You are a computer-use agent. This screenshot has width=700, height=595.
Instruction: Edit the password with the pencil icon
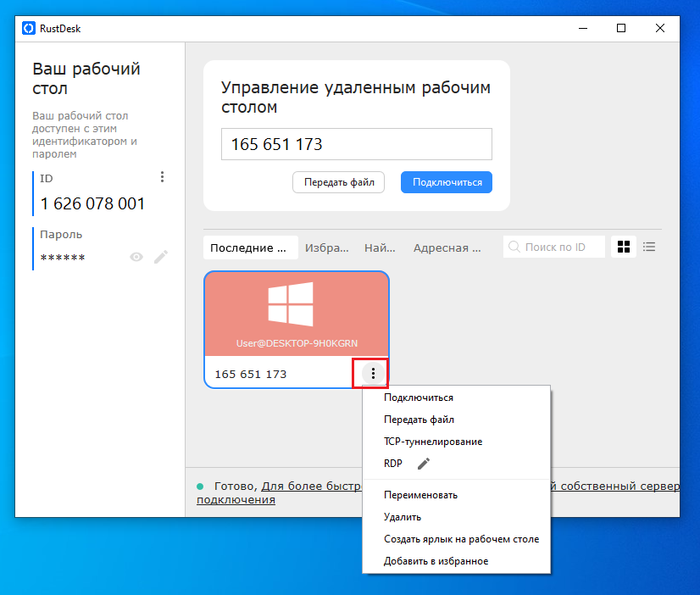click(x=161, y=257)
